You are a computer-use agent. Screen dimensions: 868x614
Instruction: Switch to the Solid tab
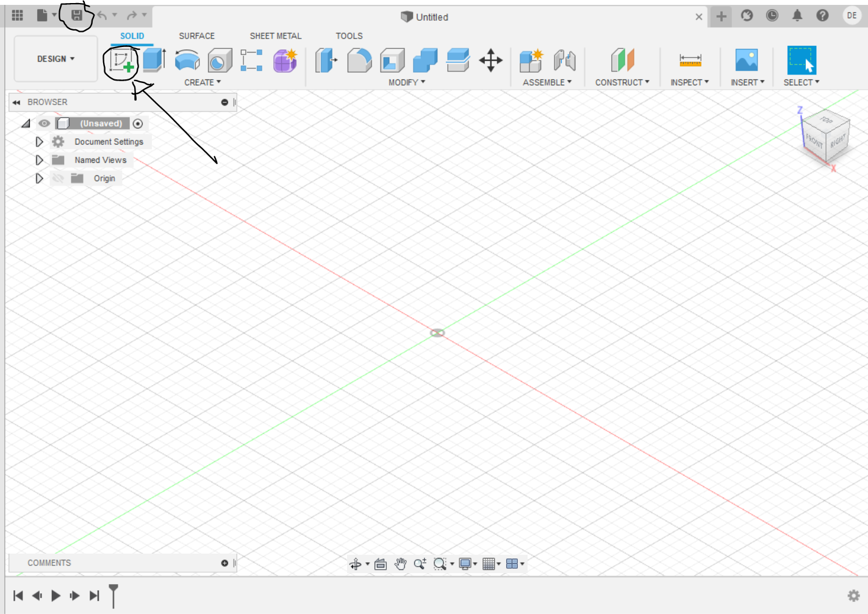pyautogui.click(x=132, y=36)
